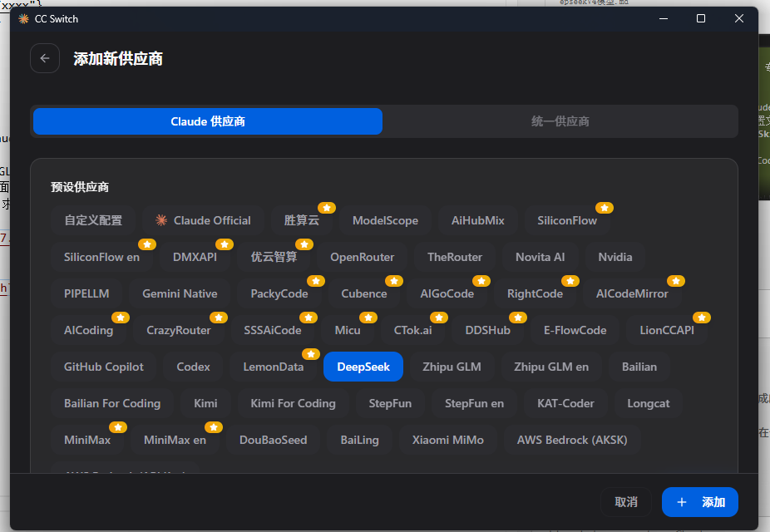The width and height of the screenshot is (770, 532).
Task: Choose Claude Official provider preset
Action: pos(203,220)
